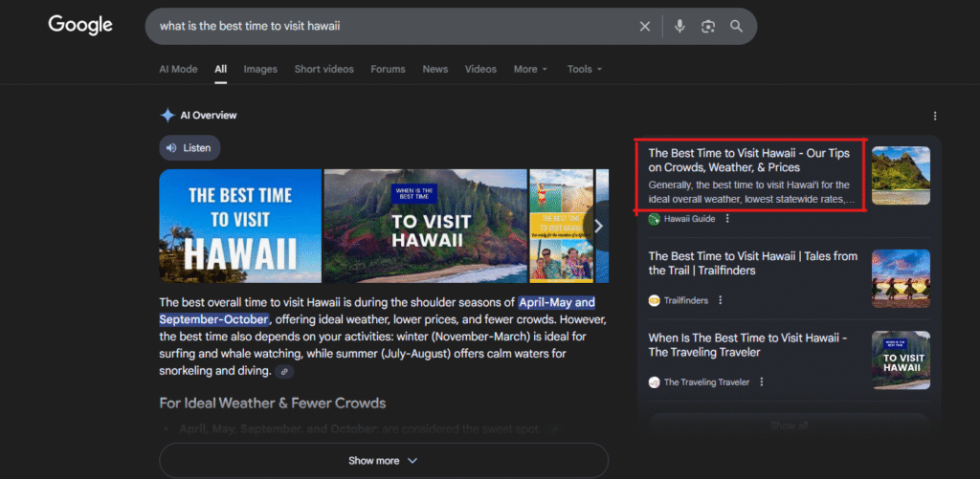The width and height of the screenshot is (980, 479).
Task: Open three-dot menu beside Hawaii Guide
Action: [x=727, y=219]
